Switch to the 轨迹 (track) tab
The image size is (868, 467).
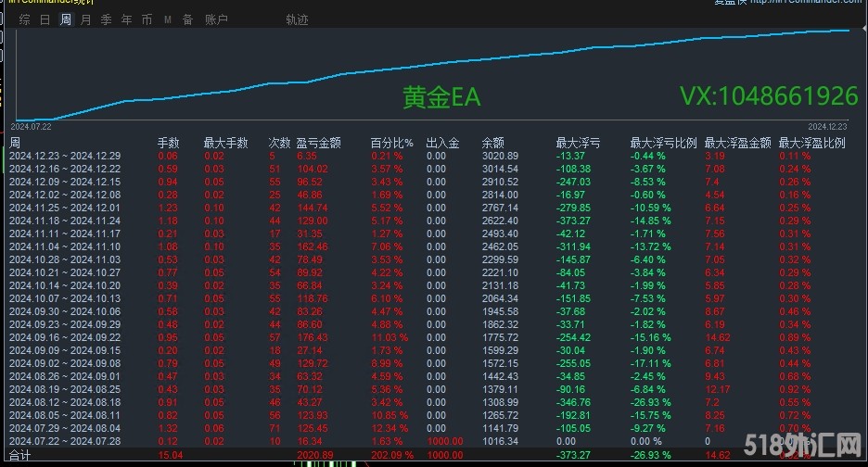click(x=297, y=19)
